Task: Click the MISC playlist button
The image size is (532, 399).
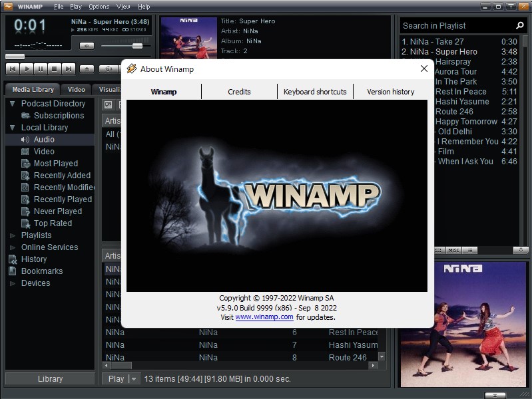Action: [x=453, y=250]
